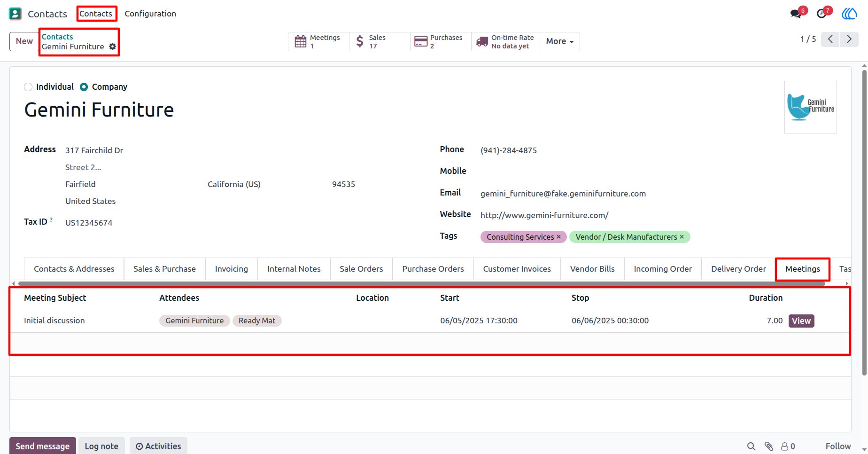Click the View button for Initial discussion

(x=801, y=321)
